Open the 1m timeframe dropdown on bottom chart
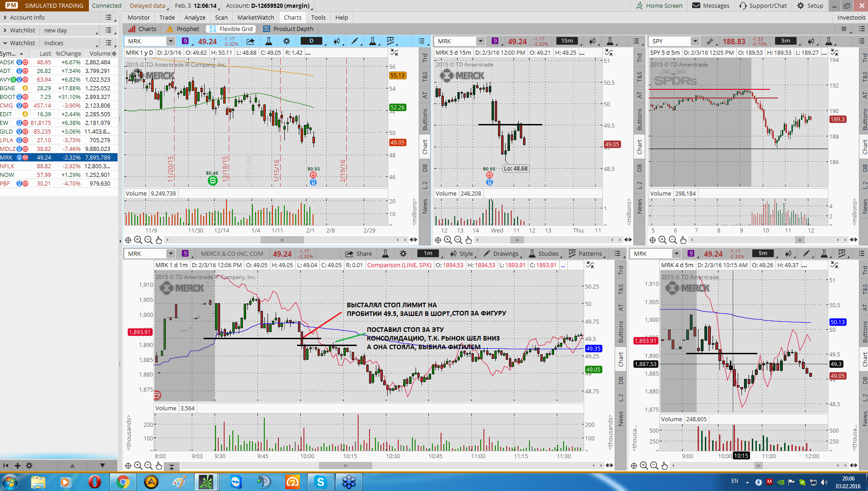The width and height of the screenshot is (868, 491). (428, 253)
